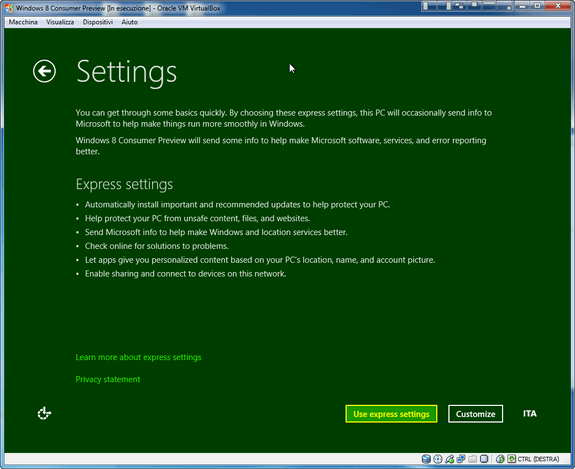The height and width of the screenshot is (469, 575).
Task: Click the shared folders status icon
Action: pyautogui.click(x=473, y=459)
